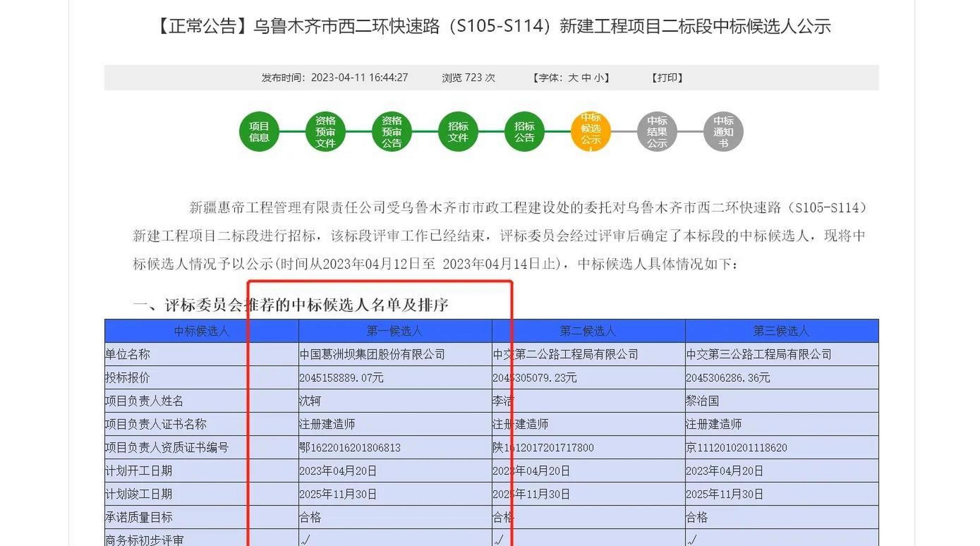Open the 项目信息 step circle

(259, 132)
